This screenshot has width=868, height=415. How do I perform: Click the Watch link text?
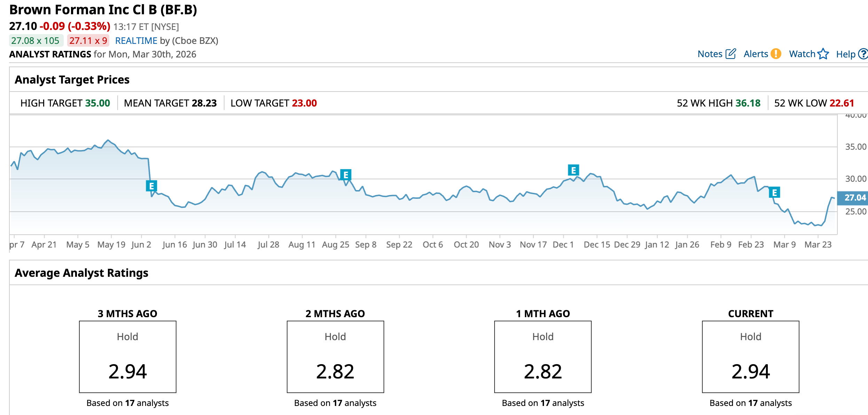(802, 54)
